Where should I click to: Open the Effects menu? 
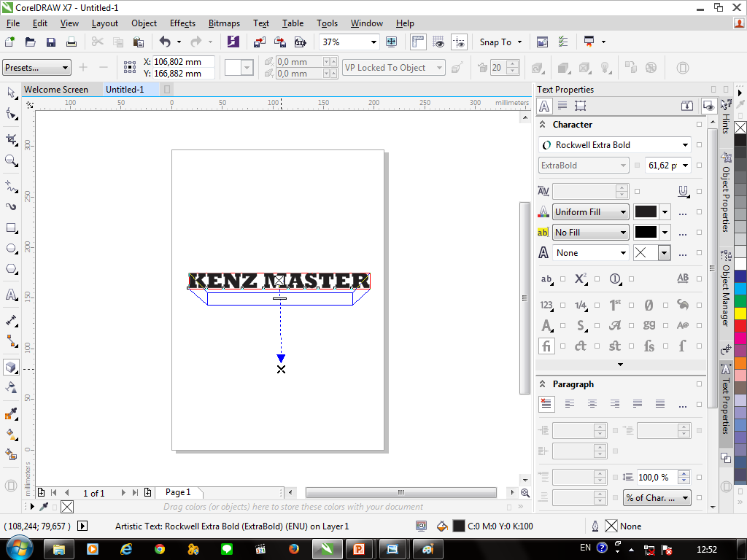pos(182,23)
